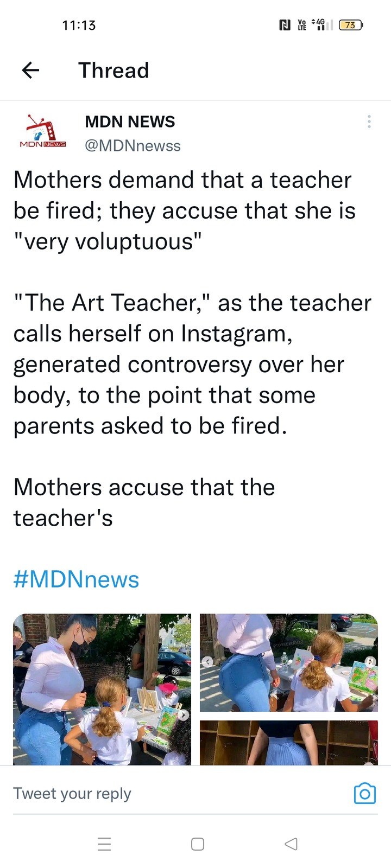Open the three-dot tweet options menu
The image size is (391, 868).
coord(369,122)
